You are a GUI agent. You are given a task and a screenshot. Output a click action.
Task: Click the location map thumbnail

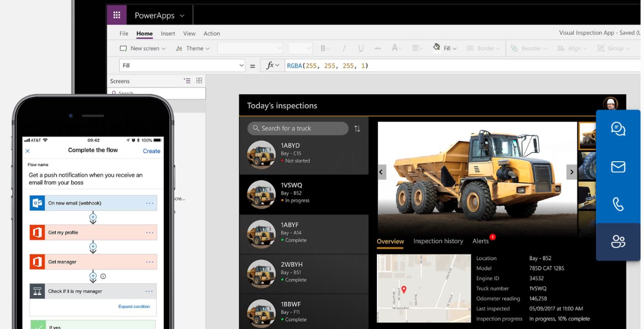coord(424,288)
